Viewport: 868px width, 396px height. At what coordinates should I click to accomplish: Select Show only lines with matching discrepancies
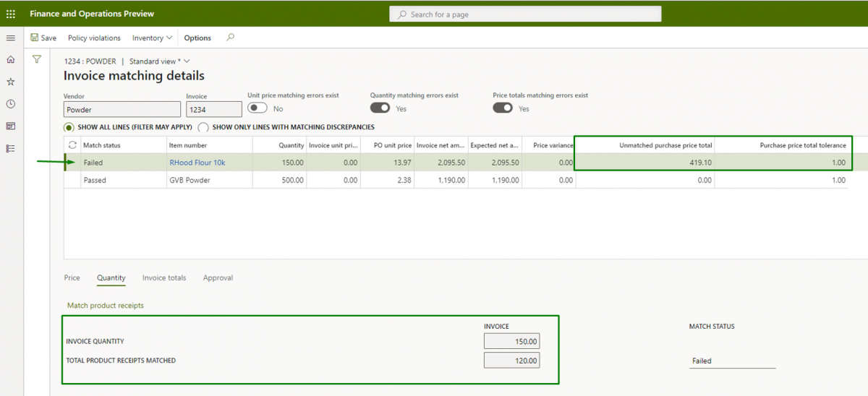[x=203, y=127]
